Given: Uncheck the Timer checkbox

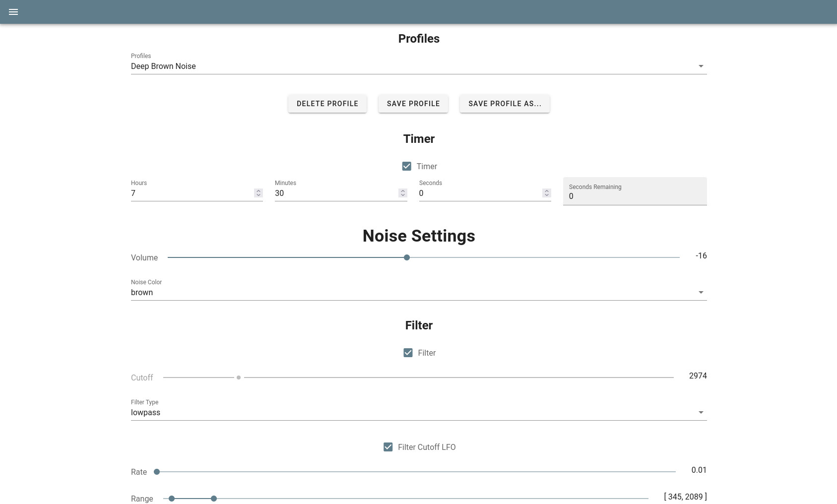Looking at the screenshot, I should click(x=407, y=166).
